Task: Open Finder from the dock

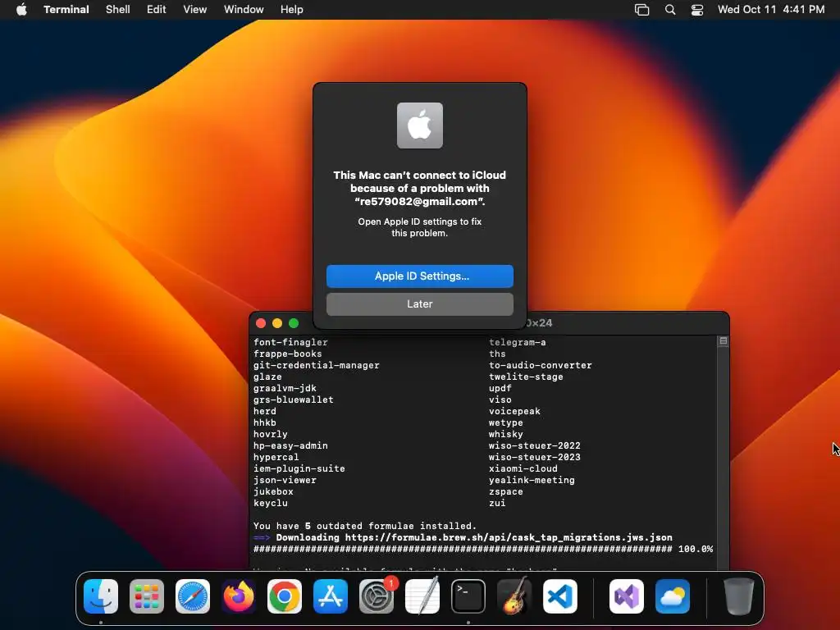Action: [101, 596]
